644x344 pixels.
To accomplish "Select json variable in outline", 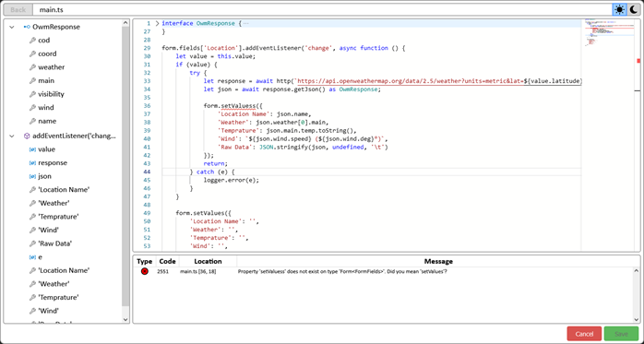I will (x=45, y=176).
